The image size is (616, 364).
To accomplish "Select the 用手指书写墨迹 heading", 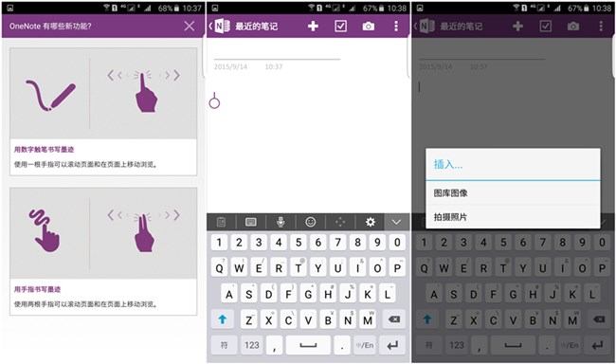I will (37, 289).
